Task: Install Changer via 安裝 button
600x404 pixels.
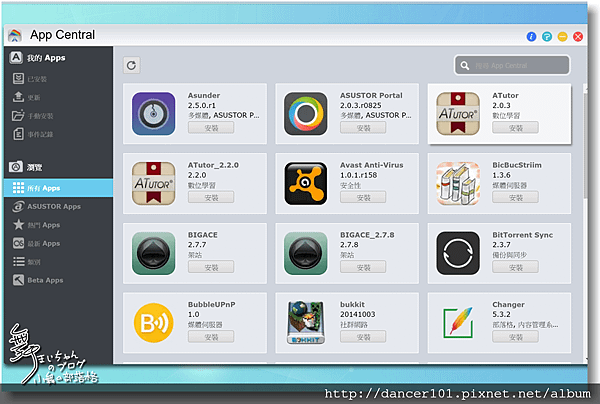Action: (515, 337)
